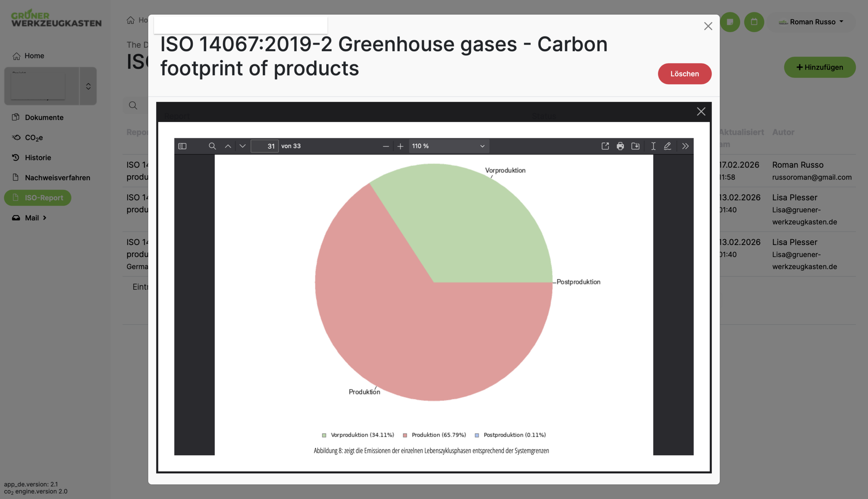The image size is (868, 499).
Task: Expand more PDF tools chevrons
Action: coord(685,146)
